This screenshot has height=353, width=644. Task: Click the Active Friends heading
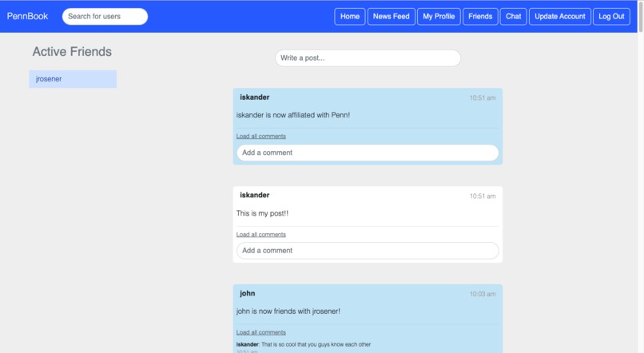coord(72,52)
